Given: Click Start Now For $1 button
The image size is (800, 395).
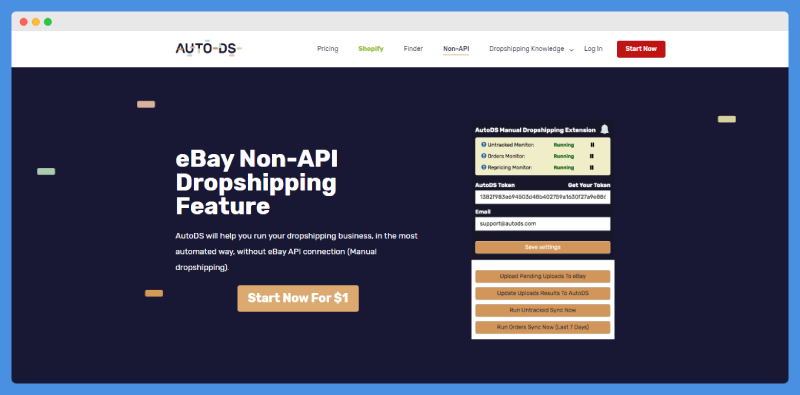Looking at the screenshot, I should point(298,299).
